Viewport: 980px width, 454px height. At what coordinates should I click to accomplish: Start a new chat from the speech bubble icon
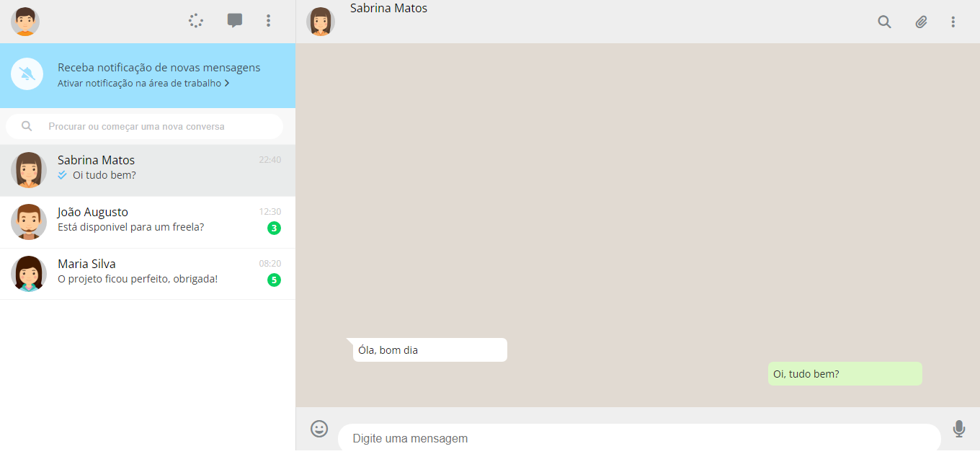pos(235,20)
